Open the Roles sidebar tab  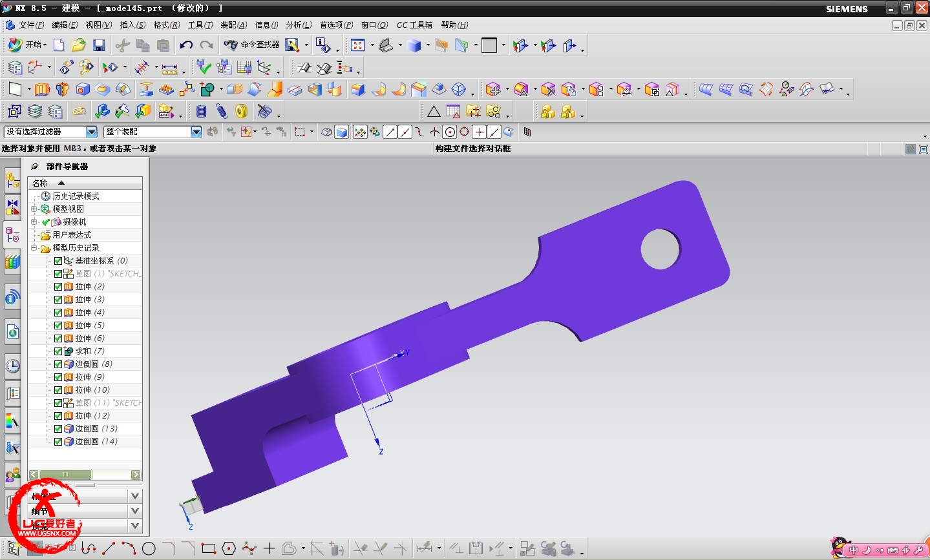coord(12,475)
